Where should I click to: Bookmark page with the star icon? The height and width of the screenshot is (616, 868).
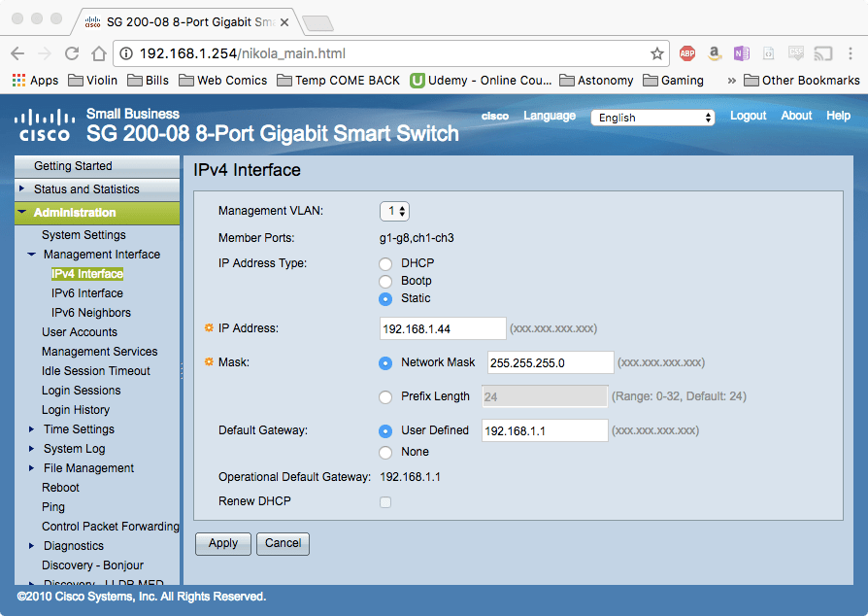pyautogui.click(x=657, y=53)
